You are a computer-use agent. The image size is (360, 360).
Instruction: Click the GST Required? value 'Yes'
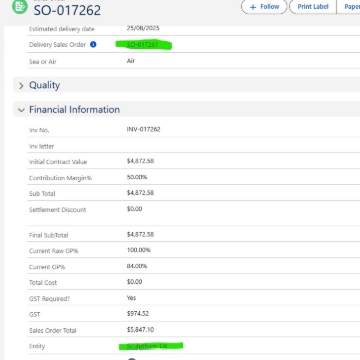click(x=131, y=298)
